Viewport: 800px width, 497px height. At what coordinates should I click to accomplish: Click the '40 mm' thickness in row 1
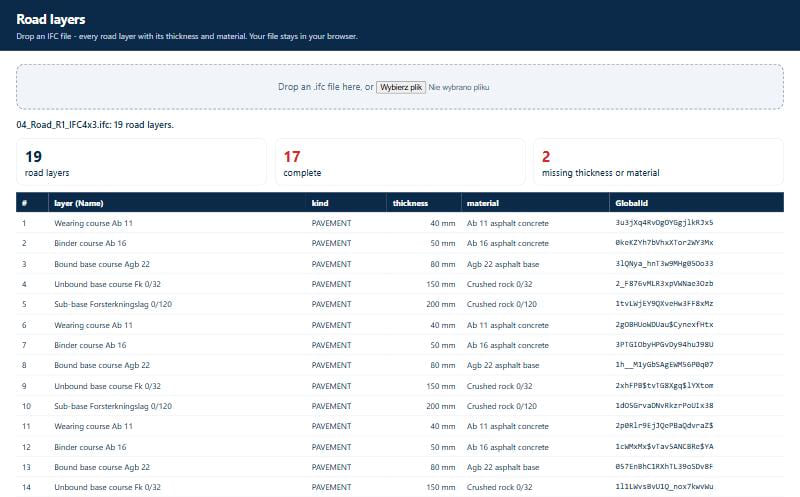442,223
